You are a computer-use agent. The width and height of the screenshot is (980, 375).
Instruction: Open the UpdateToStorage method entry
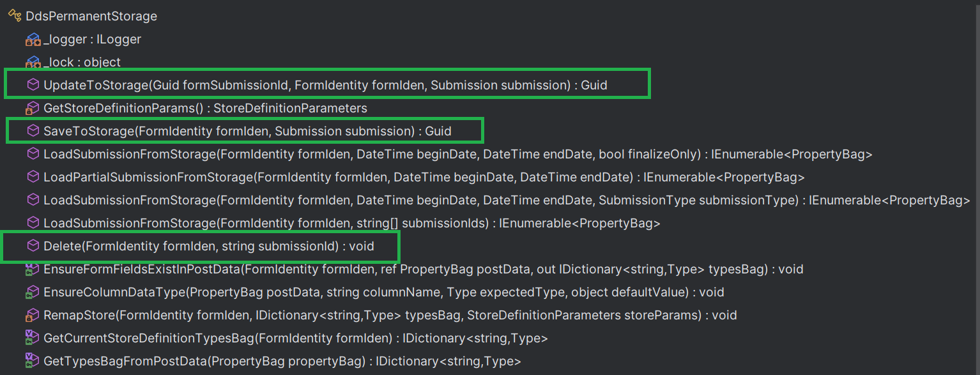(325, 85)
